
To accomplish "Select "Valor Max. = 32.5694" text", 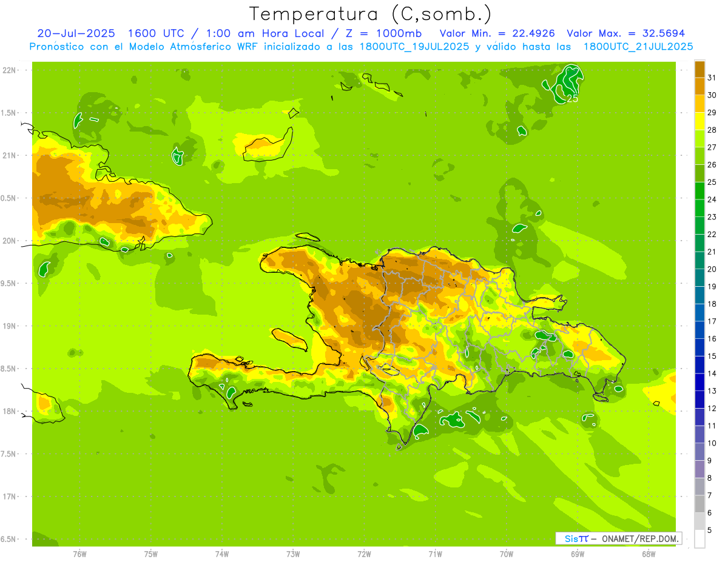I will pyautogui.click(x=625, y=33).
